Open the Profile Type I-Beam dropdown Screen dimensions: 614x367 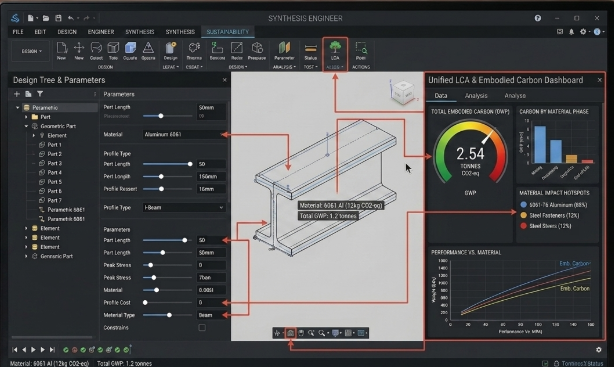[x=184, y=208]
